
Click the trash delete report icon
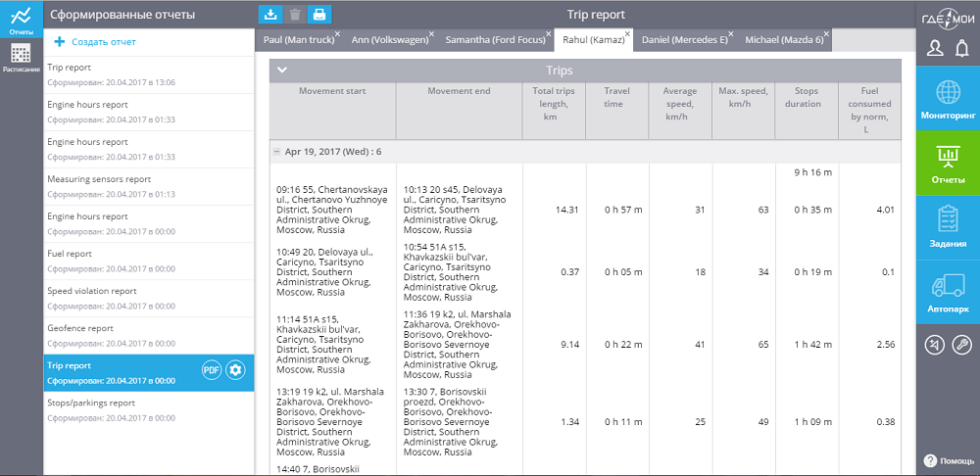tap(295, 14)
